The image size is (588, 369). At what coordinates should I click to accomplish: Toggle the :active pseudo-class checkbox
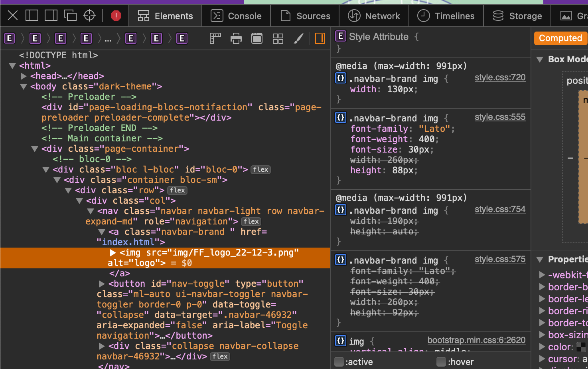[339, 362]
